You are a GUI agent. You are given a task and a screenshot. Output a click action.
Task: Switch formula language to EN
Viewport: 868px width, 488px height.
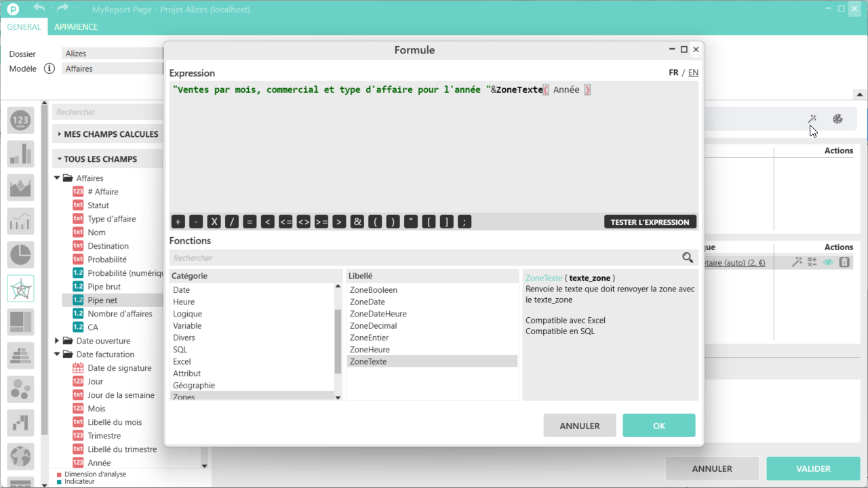pyautogui.click(x=693, y=73)
